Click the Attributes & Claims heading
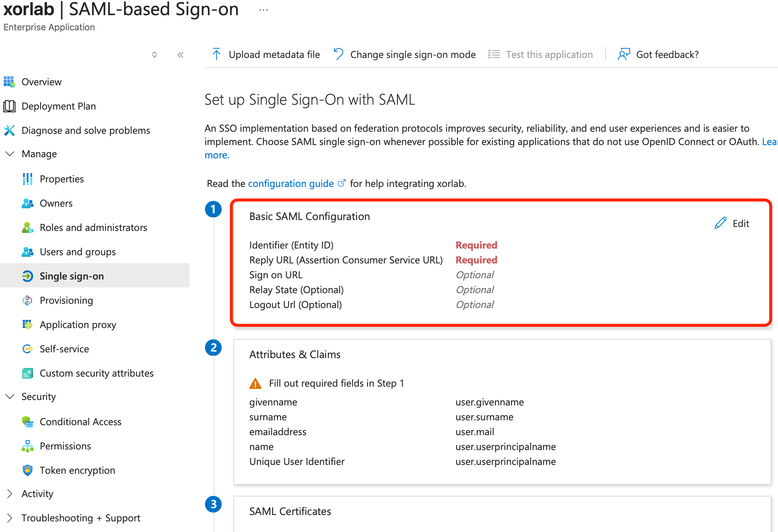The height and width of the screenshot is (532, 778). [295, 354]
